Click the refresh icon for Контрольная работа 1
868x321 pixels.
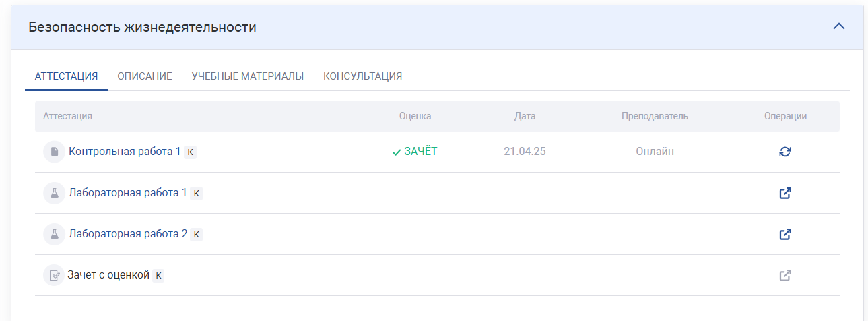click(x=785, y=152)
